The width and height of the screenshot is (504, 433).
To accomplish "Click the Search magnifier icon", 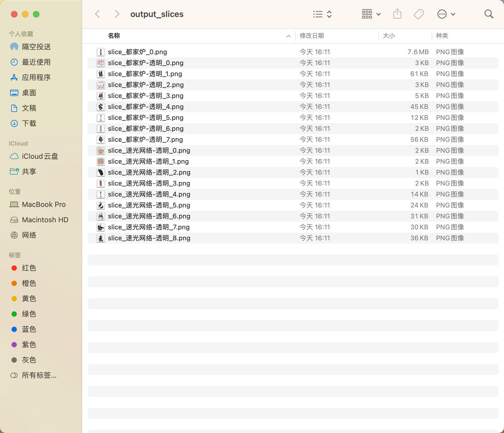I will click(x=489, y=14).
